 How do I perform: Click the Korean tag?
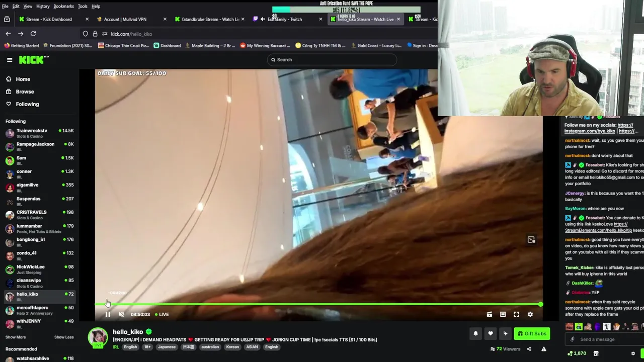click(x=232, y=347)
